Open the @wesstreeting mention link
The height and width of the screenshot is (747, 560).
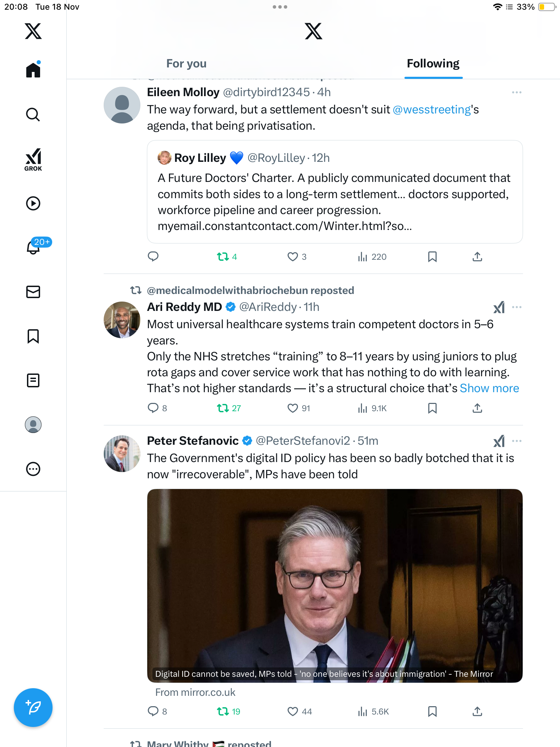click(x=432, y=110)
